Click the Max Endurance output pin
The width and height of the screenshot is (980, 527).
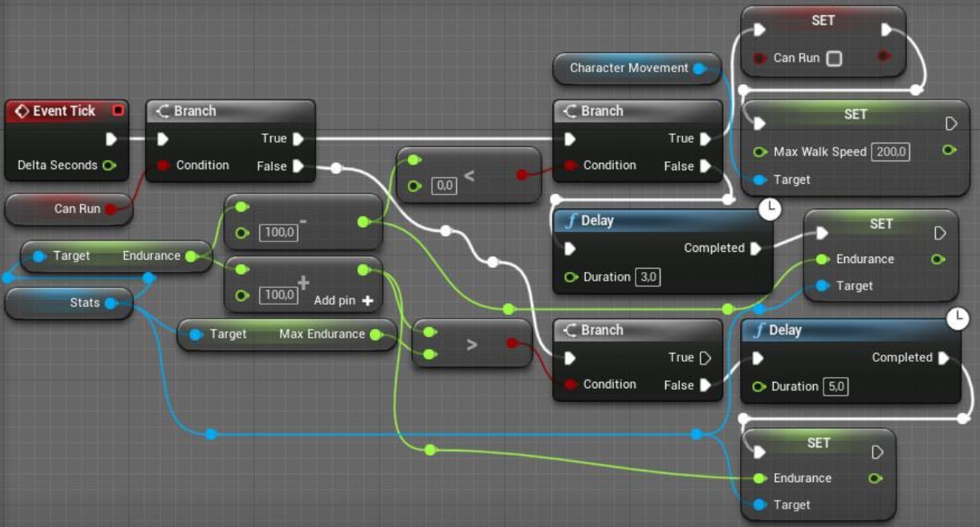376,334
